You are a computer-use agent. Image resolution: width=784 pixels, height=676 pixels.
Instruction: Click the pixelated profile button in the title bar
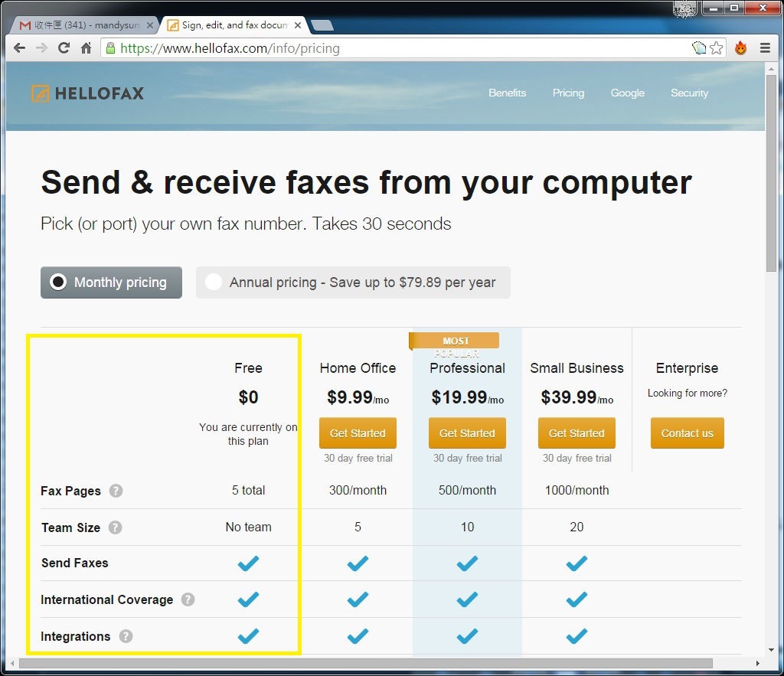point(685,8)
